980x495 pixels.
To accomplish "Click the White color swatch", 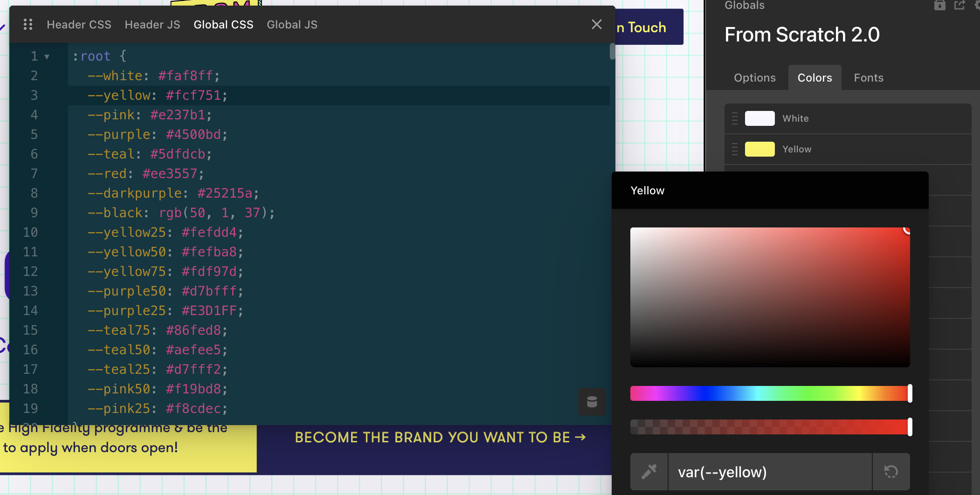I will pos(760,118).
